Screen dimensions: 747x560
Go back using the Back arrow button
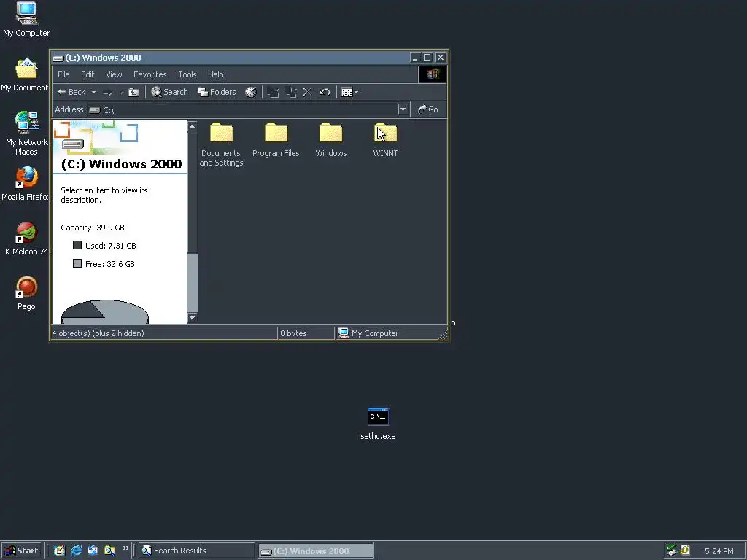coord(71,92)
